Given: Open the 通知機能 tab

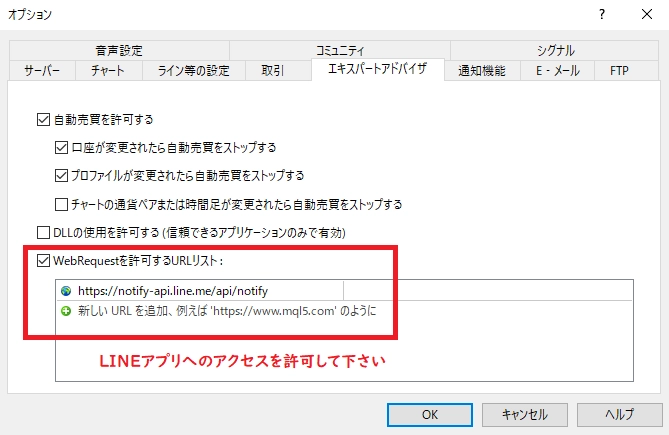Looking at the screenshot, I should (x=482, y=70).
